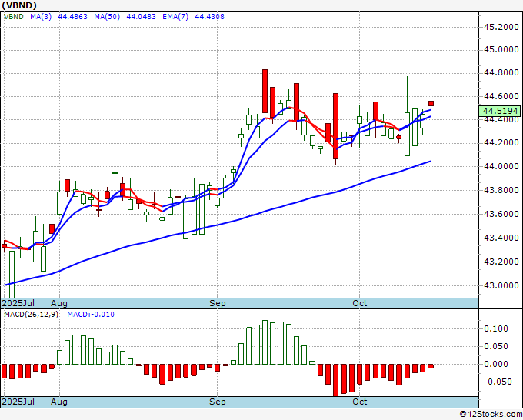The height and width of the screenshot is (420, 523).
Task: Click Aug on MACD date axis
Action: coord(59,402)
